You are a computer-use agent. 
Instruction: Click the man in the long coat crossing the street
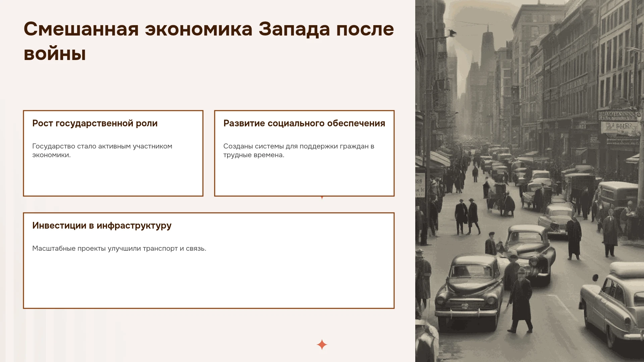click(x=520, y=299)
